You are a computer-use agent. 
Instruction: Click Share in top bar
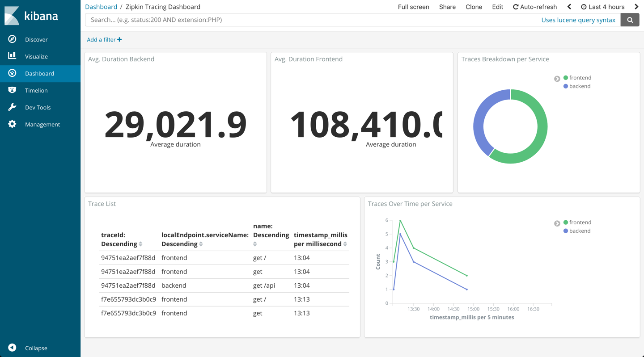pos(447,7)
